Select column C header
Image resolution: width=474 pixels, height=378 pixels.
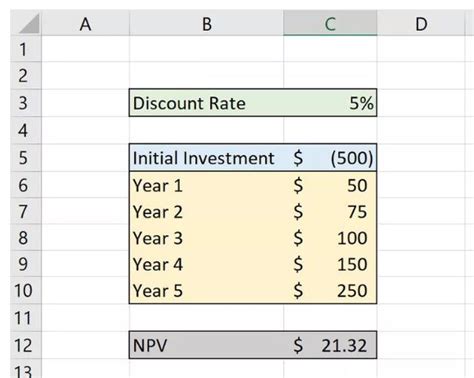pyautogui.click(x=330, y=23)
